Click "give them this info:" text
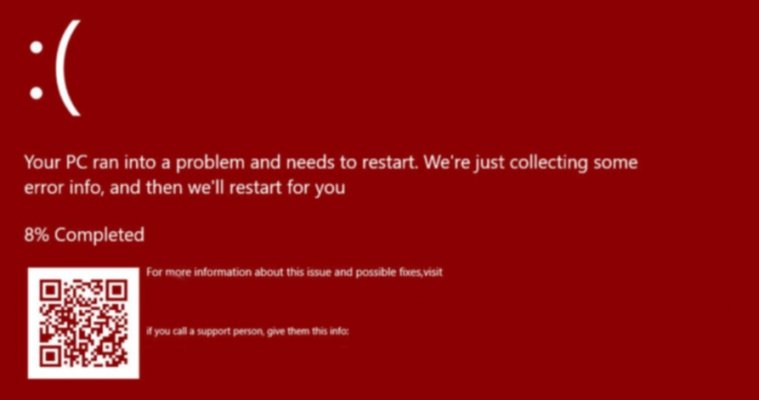759x400 pixels. coord(307,332)
